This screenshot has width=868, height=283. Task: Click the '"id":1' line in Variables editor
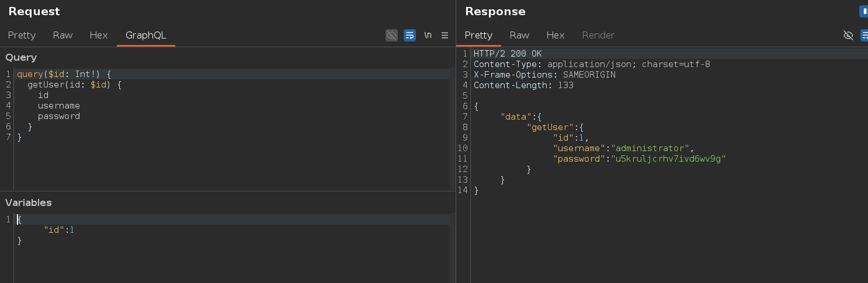[59, 230]
